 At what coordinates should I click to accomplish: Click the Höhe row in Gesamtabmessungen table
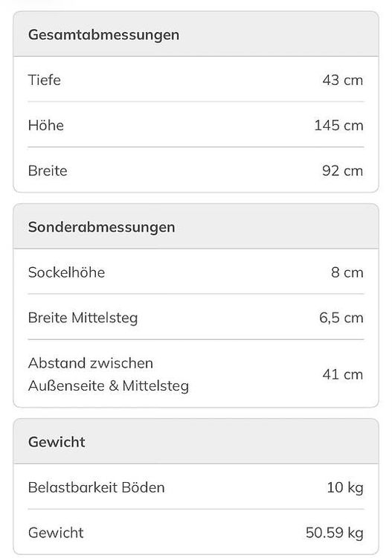(x=196, y=125)
